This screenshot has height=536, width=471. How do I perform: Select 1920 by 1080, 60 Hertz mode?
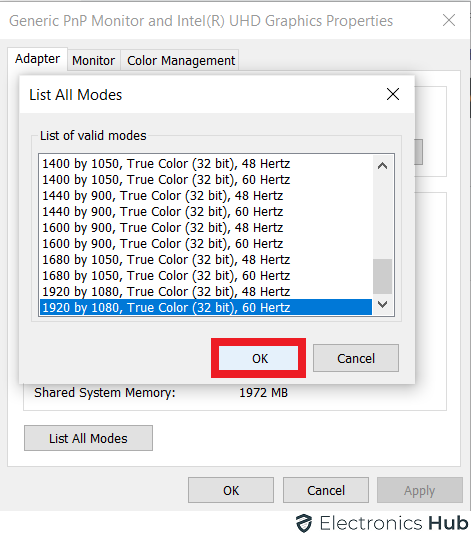pos(206,307)
